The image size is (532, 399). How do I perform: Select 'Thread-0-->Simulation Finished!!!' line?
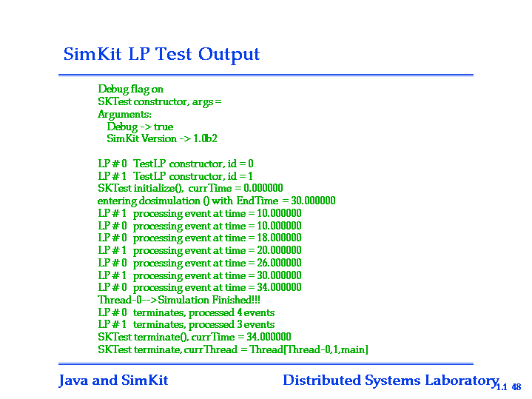pos(179,301)
